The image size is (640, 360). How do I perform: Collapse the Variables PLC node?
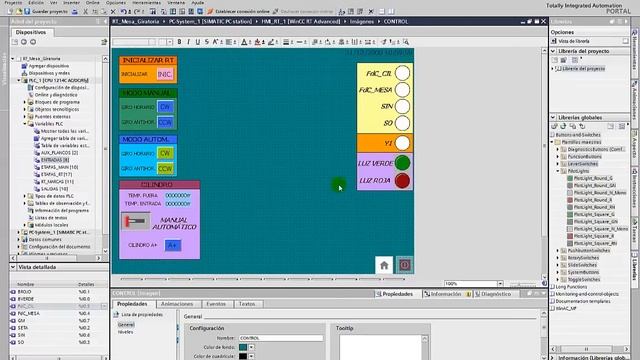coord(24,124)
